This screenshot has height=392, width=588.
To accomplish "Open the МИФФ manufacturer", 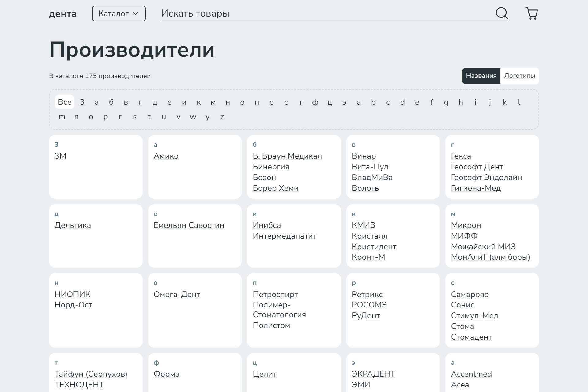I will coord(464,236).
